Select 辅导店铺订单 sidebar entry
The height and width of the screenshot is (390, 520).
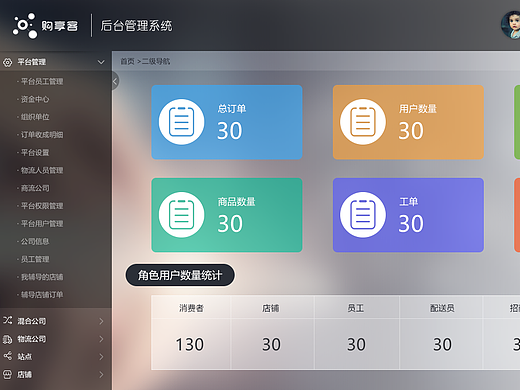(x=42, y=295)
